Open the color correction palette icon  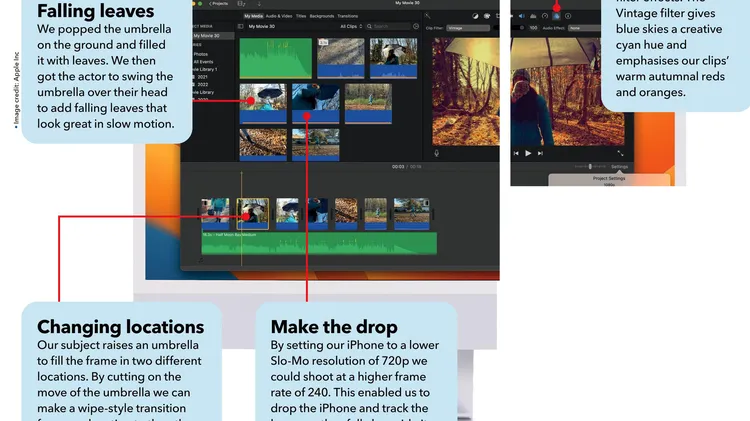(x=487, y=16)
